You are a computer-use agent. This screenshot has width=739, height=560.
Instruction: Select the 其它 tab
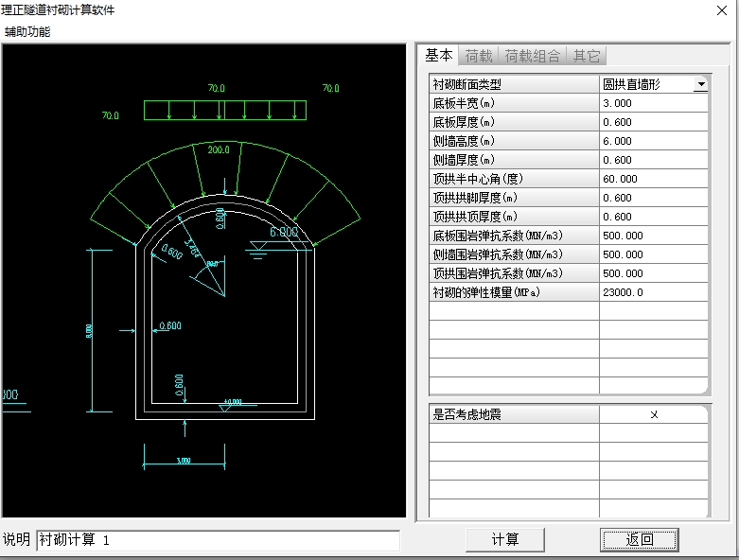click(587, 56)
